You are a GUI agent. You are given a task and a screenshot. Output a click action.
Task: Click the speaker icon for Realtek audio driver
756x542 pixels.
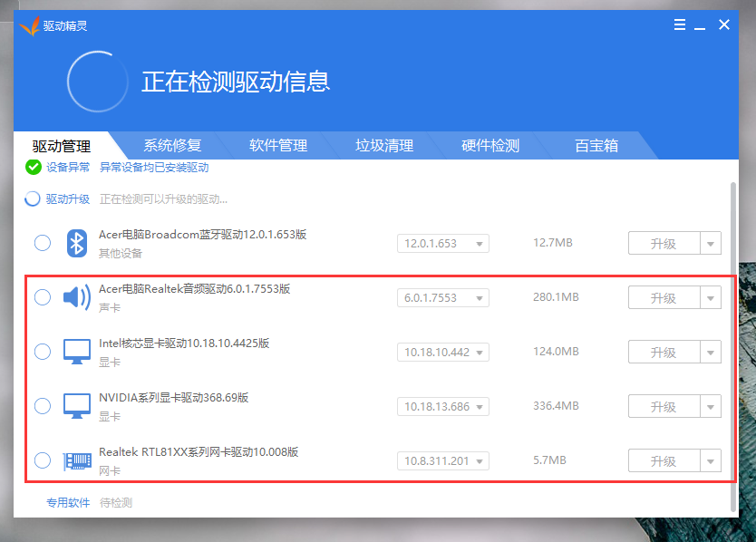[x=77, y=297]
